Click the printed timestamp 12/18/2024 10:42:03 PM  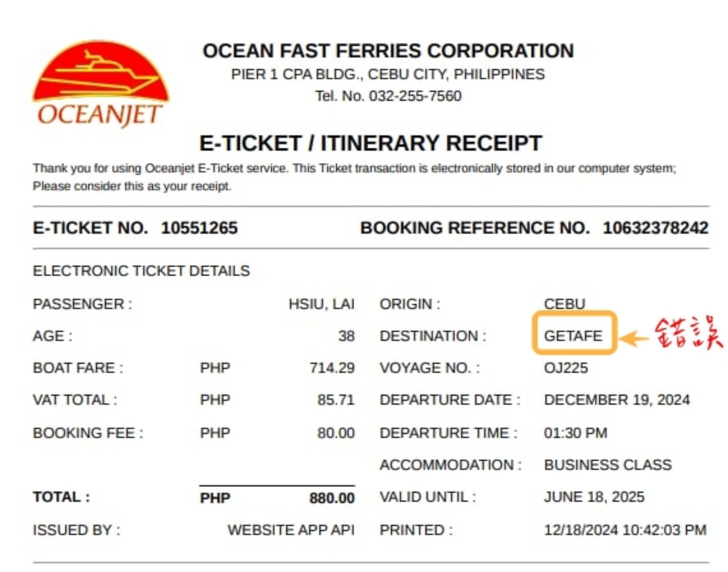click(x=625, y=530)
